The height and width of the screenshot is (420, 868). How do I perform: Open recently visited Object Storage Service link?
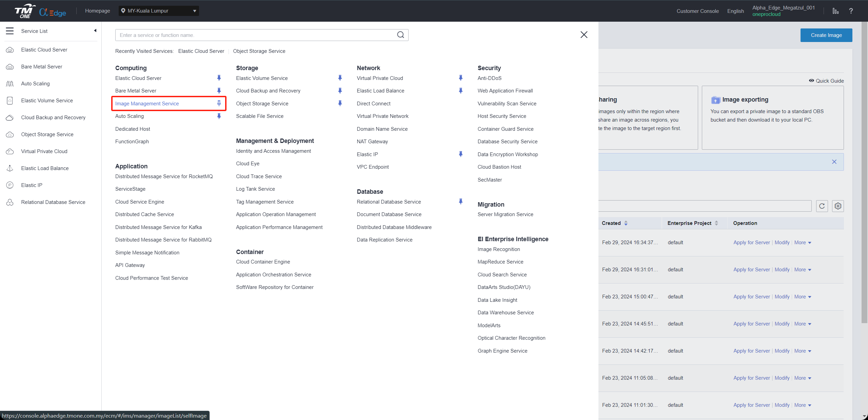click(x=259, y=51)
